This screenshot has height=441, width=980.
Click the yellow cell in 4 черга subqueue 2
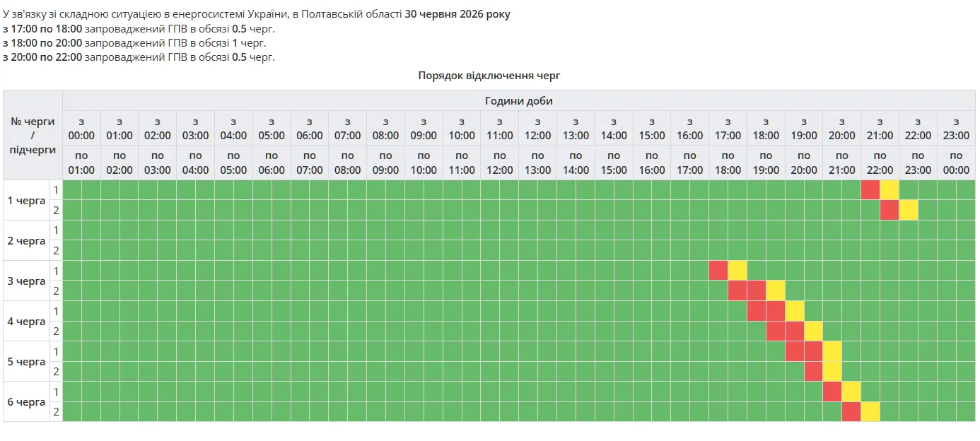[814, 331]
